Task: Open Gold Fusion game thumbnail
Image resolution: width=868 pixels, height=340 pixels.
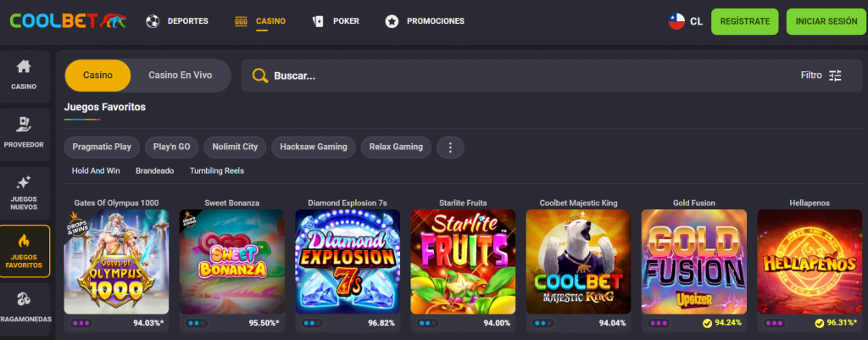Action: click(694, 261)
